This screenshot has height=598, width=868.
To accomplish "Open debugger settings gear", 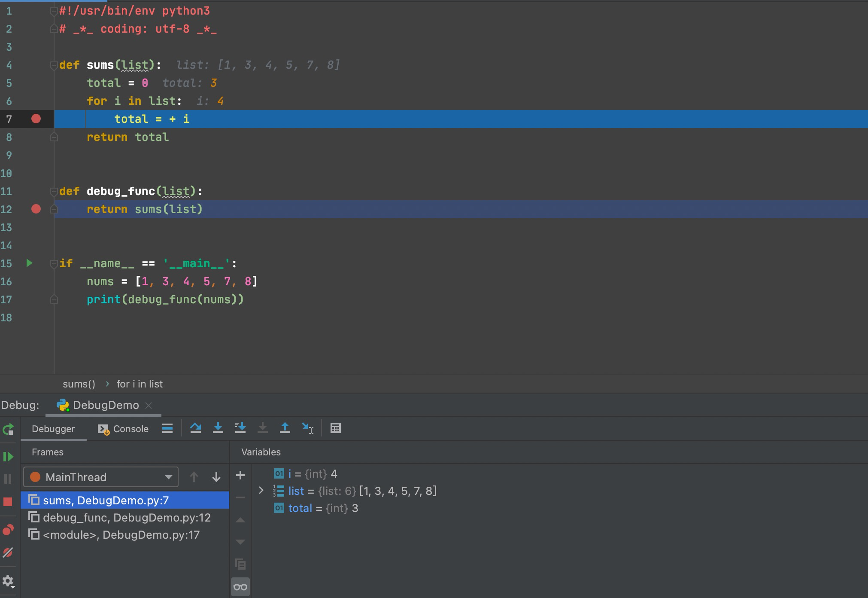I will pyautogui.click(x=8, y=582).
